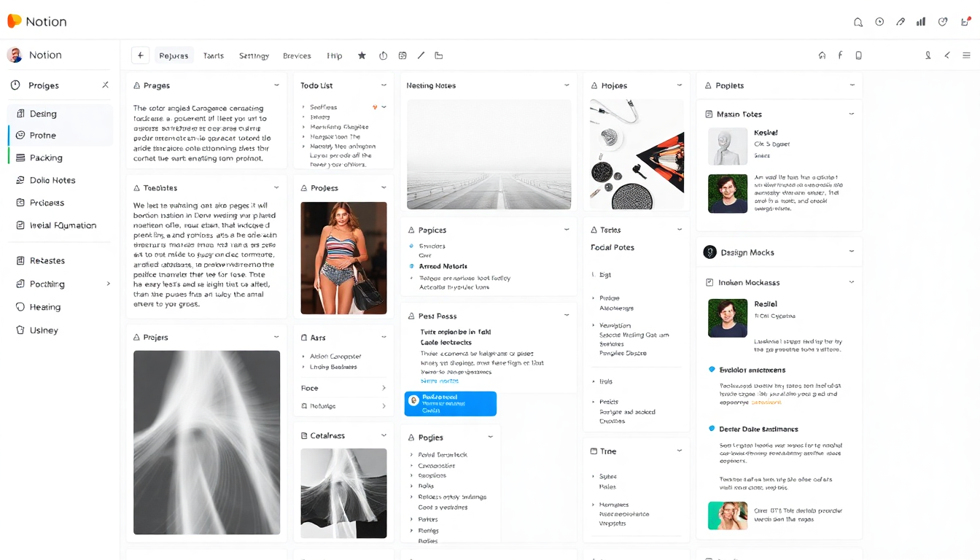Click the blue link under Pest Posss text

(439, 381)
